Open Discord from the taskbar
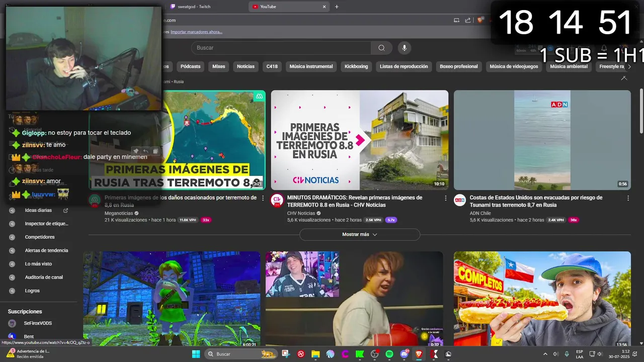The height and width of the screenshot is (362, 644). [x=404, y=354]
